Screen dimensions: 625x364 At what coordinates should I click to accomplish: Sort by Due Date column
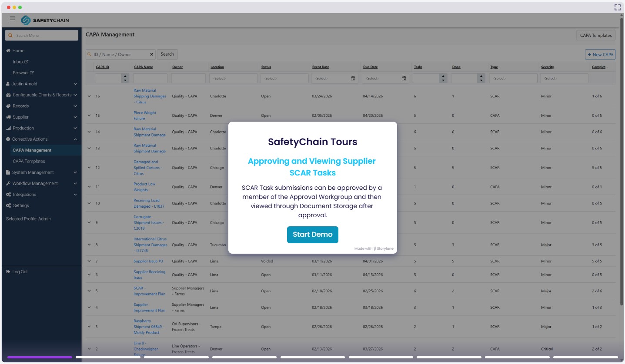click(370, 67)
